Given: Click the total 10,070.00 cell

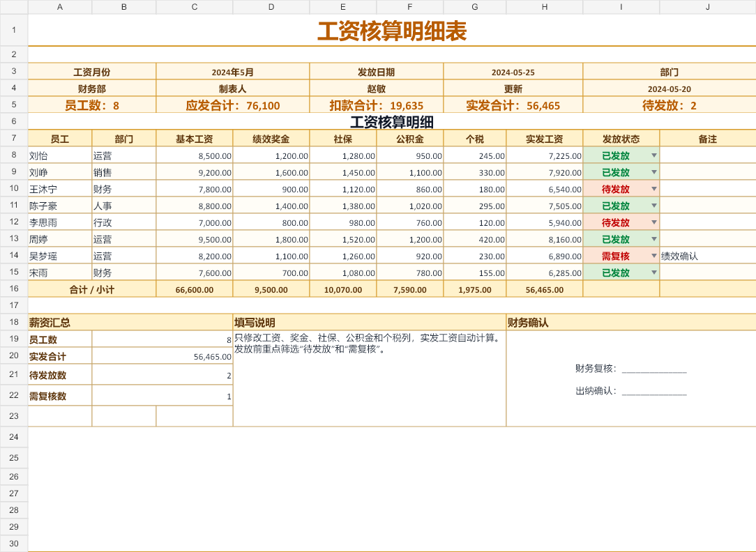Looking at the screenshot, I should pyautogui.click(x=343, y=289).
